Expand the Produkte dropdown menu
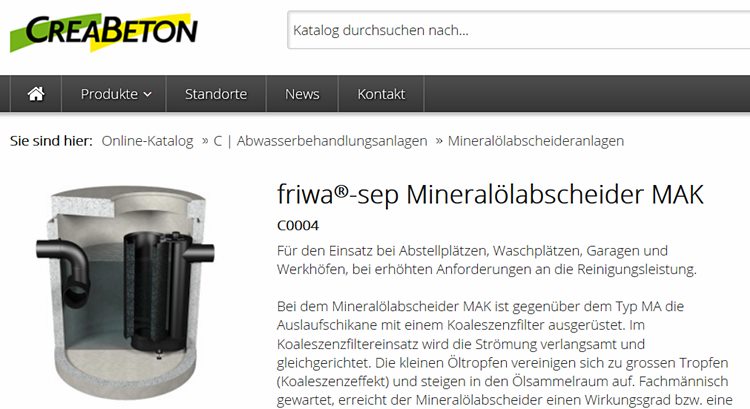750x409 pixels. 114,94
